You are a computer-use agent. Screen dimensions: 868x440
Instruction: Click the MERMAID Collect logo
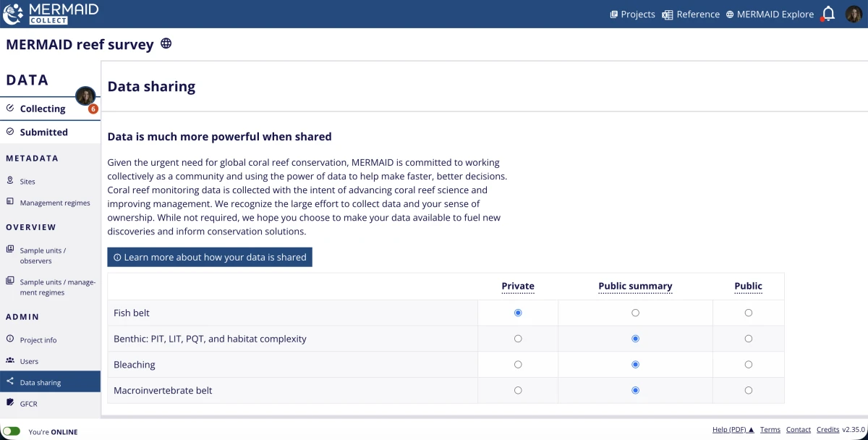coord(51,14)
